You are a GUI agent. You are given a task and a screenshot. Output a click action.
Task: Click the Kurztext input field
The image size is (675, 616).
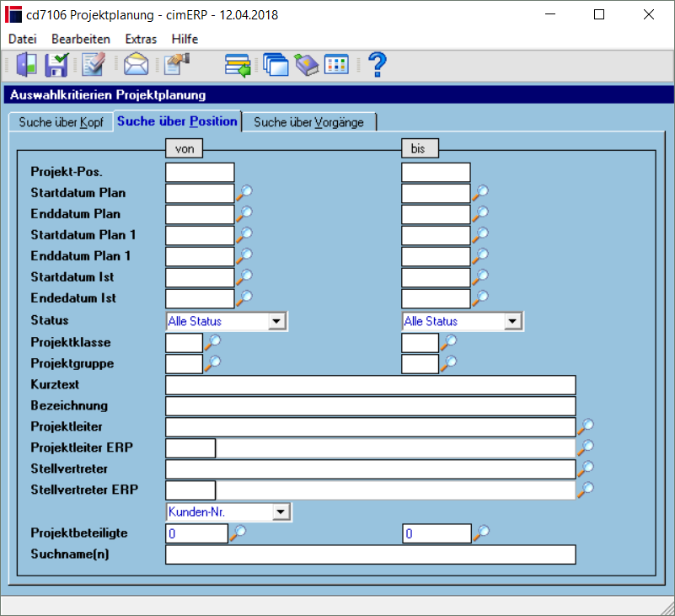pos(371,385)
